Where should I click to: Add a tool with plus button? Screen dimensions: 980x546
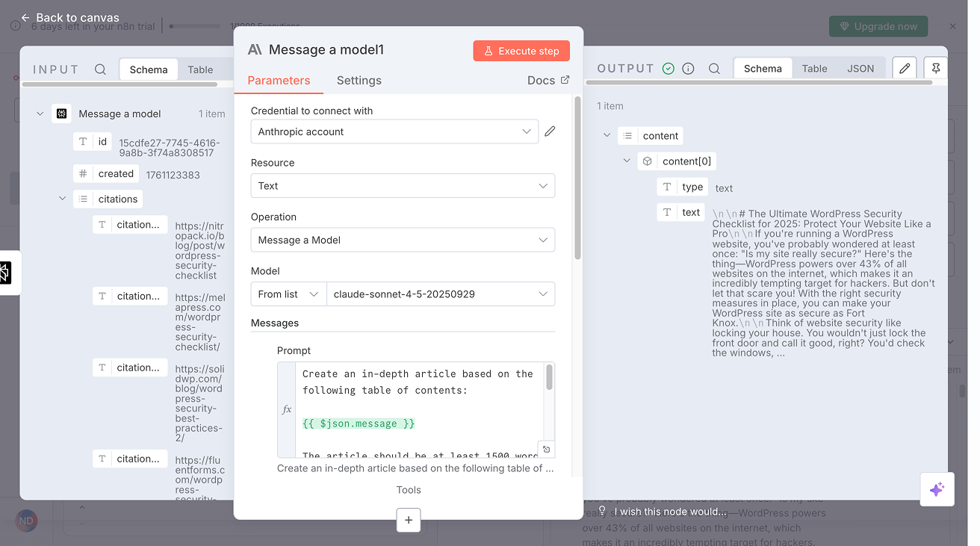(409, 520)
